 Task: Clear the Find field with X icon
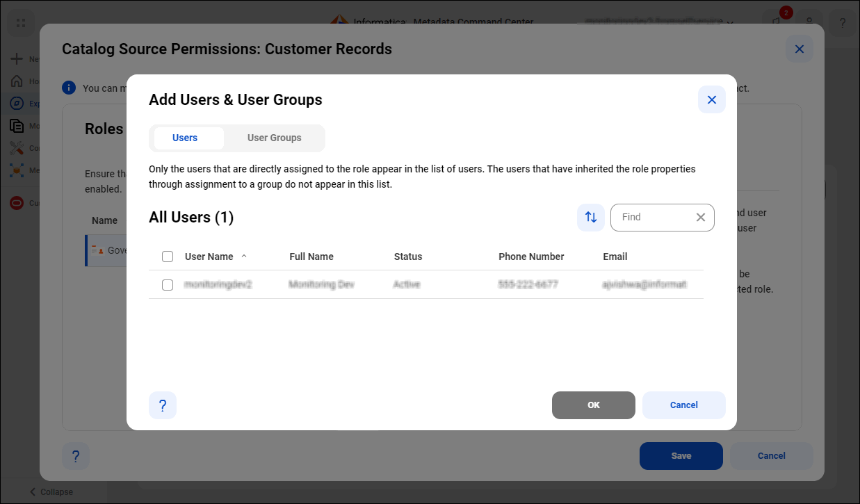701,218
